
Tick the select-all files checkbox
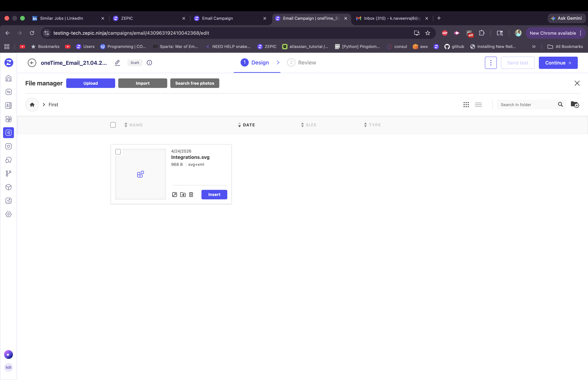click(113, 125)
